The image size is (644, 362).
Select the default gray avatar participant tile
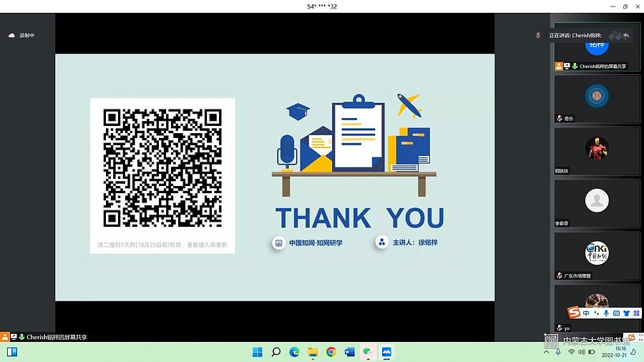click(597, 204)
